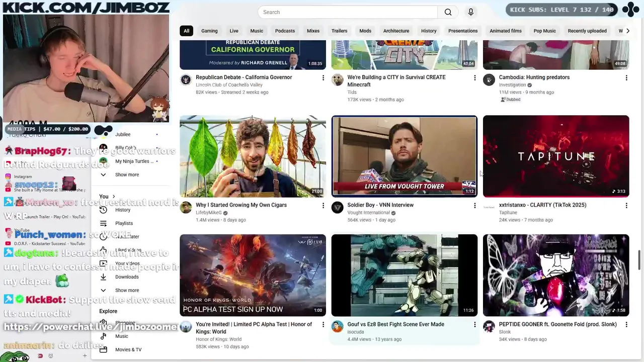This screenshot has height=362, width=644.
Task: Open options for Gouf vs Ez8 video
Action: click(474, 325)
